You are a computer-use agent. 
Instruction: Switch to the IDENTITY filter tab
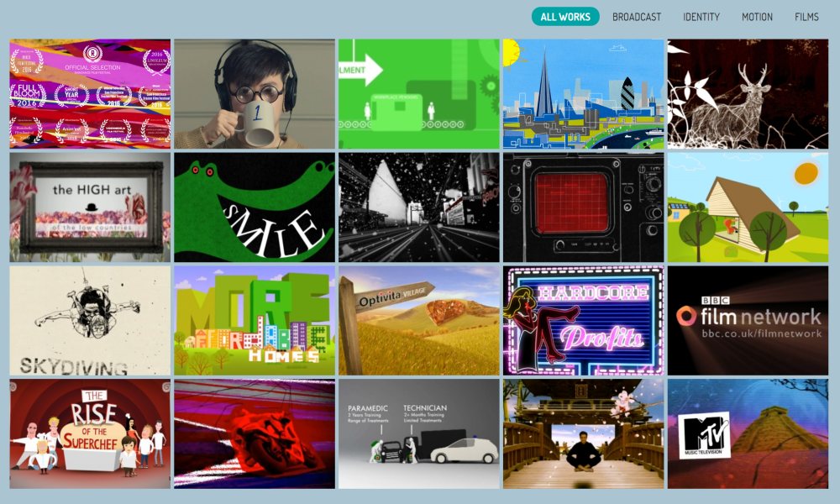pos(701,16)
